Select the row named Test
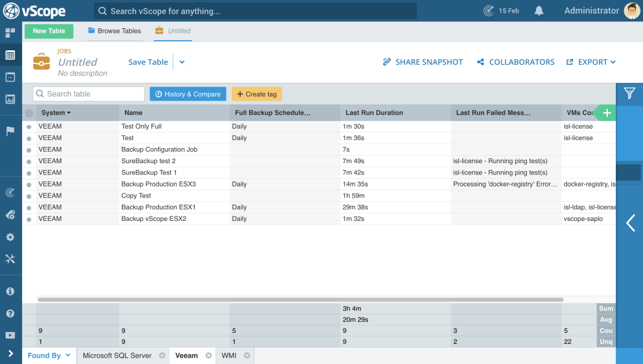 29,138
